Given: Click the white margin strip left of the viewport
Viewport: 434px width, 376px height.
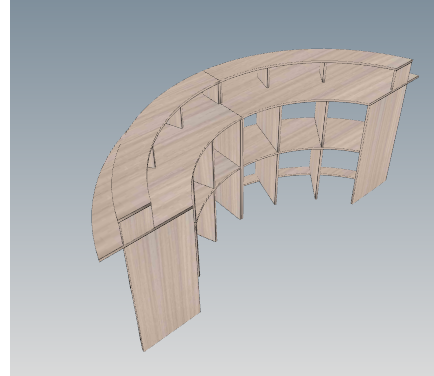Looking at the screenshot, I should click(5, 188).
